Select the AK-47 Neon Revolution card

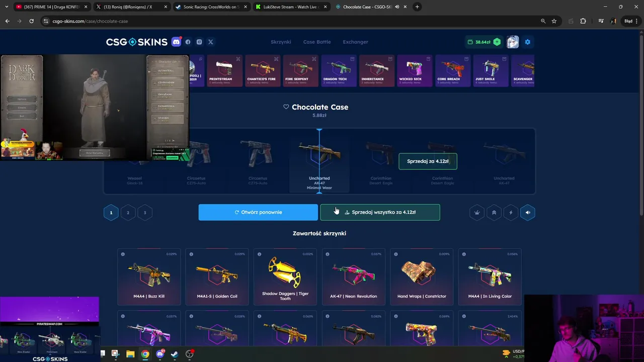[x=353, y=277]
